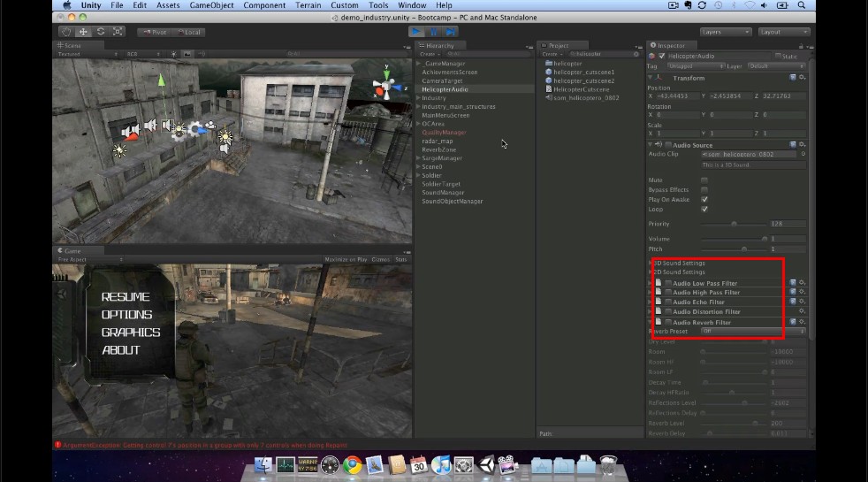Image resolution: width=868 pixels, height=482 pixels.
Task: Click the Inspector lock icon
Action: (801, 45)
